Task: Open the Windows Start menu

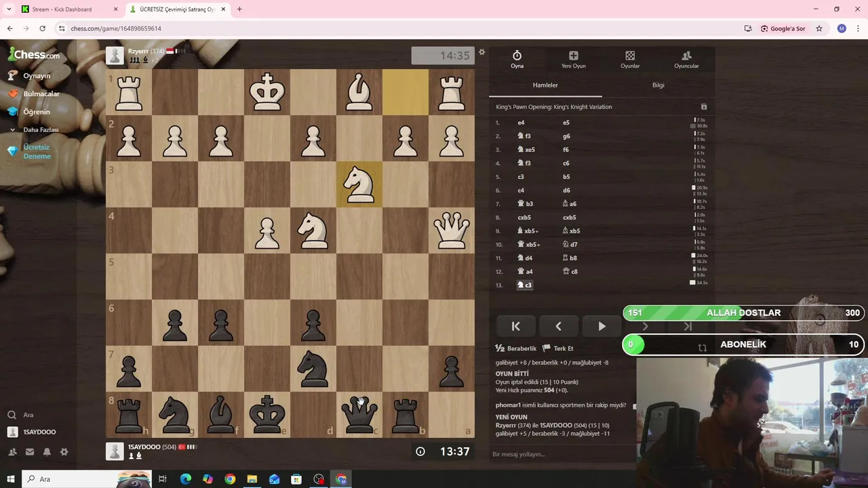Action: pyautogui.click(x=11, y=479)
